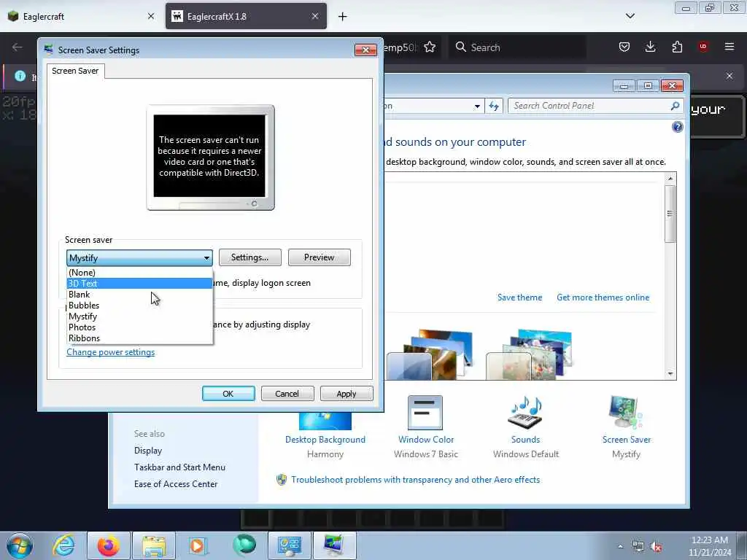Pick Blank from the screen saver list
Viewport: 747px width, 560px height.
(139, 295)
